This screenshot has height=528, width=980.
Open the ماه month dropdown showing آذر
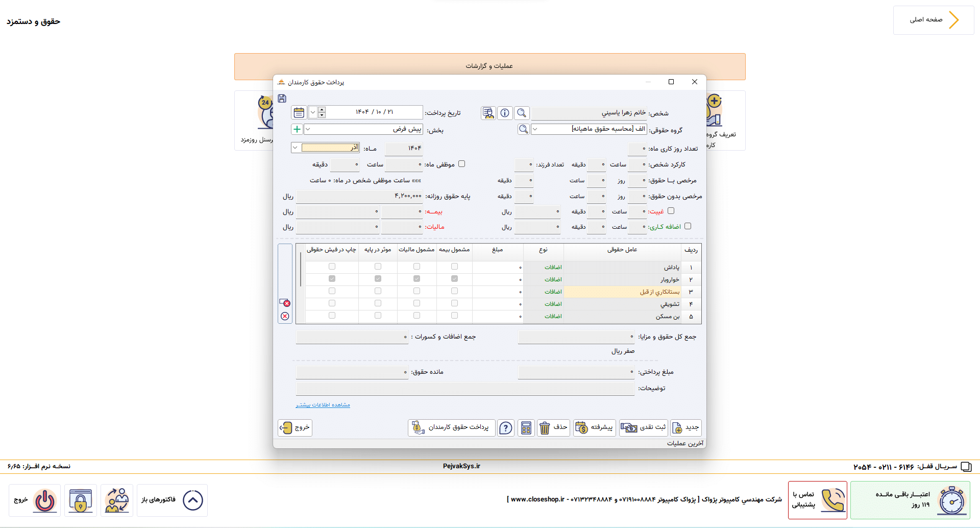[x=295, y=148]
